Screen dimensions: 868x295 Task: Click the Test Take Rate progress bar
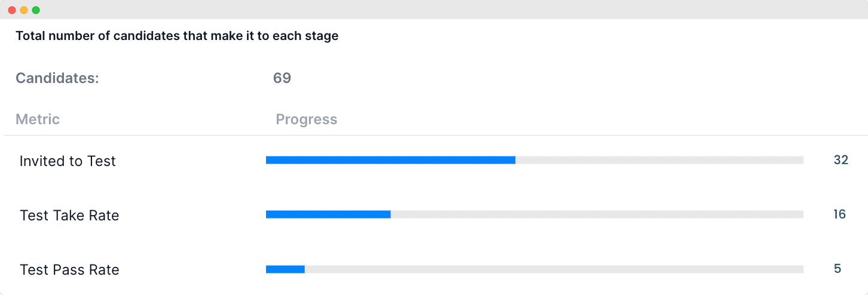(x=534, y=214)
